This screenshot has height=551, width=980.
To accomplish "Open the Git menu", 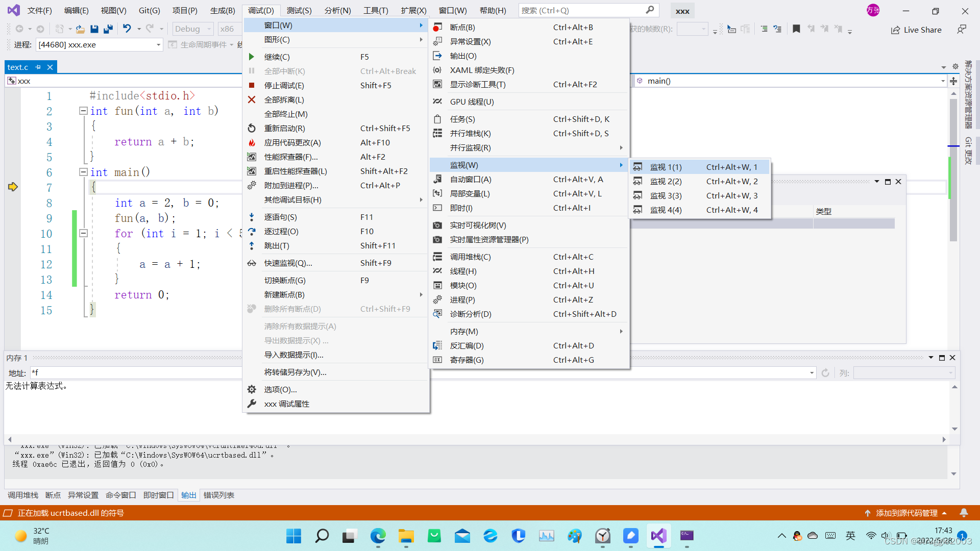I will coord(149,10).
